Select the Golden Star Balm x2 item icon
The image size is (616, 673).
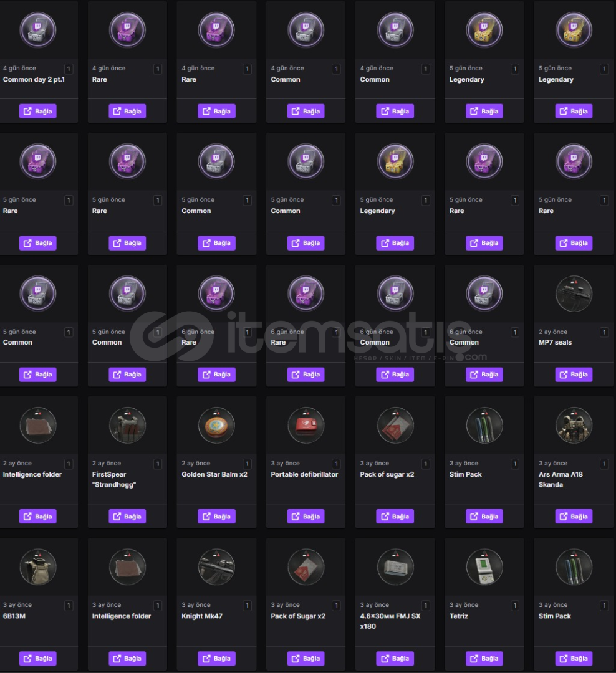pyautogui.click(x=216, y=426)
